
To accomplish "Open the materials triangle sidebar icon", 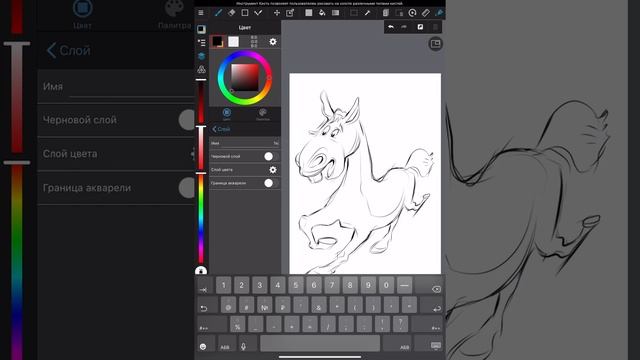I will click(x=201, y=69).
